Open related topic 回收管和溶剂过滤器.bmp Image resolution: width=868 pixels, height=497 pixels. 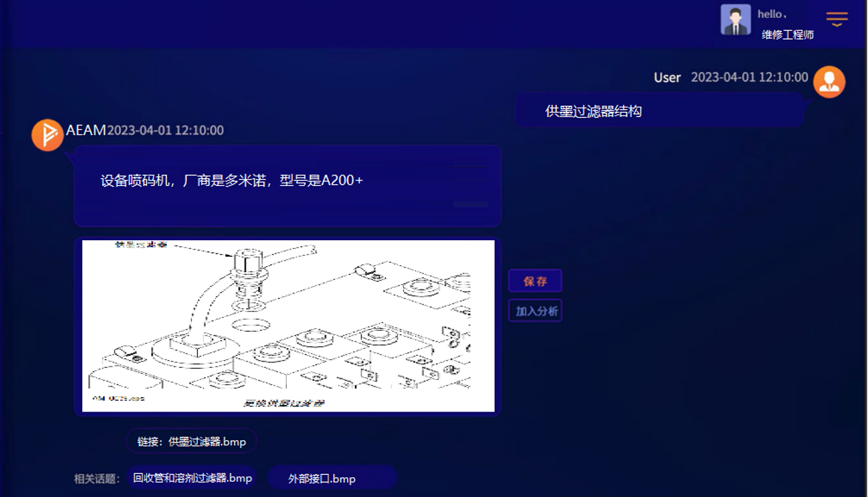point(193,478)
